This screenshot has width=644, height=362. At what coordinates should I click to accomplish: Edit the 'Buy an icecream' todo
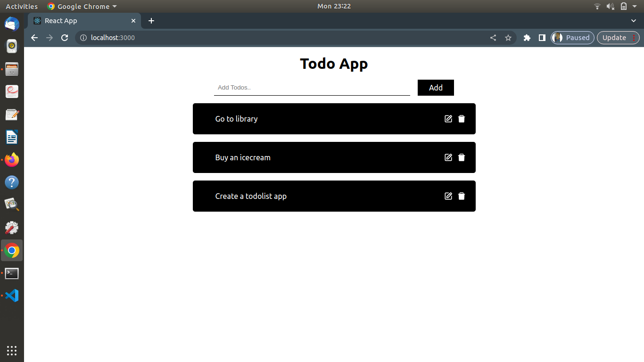click(448, 157)
